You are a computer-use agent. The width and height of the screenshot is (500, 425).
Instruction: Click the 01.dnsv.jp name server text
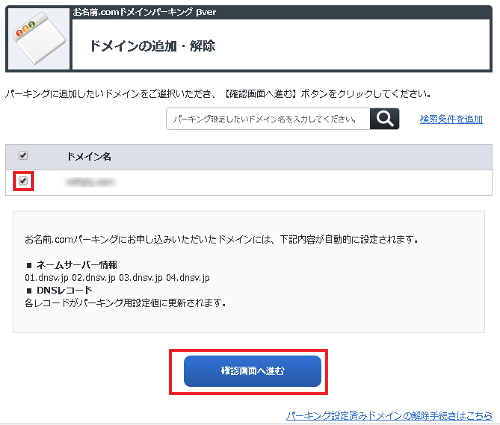click(46, 278)
